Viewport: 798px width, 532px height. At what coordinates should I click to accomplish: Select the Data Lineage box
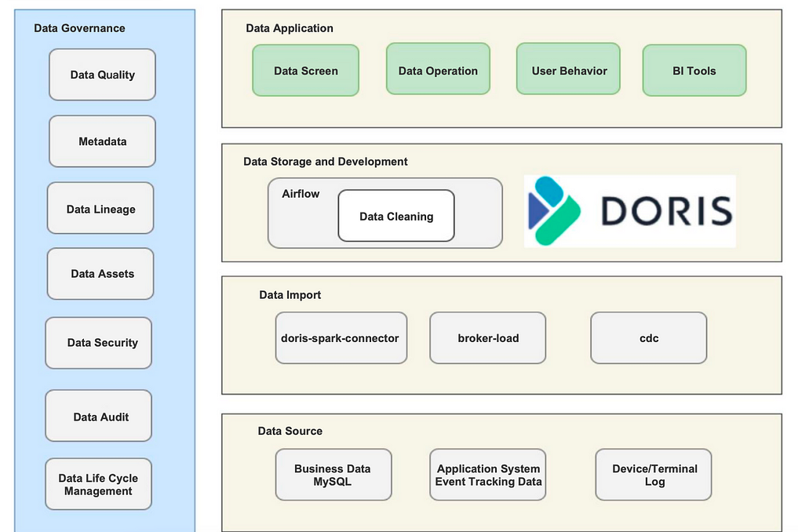click(100, 210)
